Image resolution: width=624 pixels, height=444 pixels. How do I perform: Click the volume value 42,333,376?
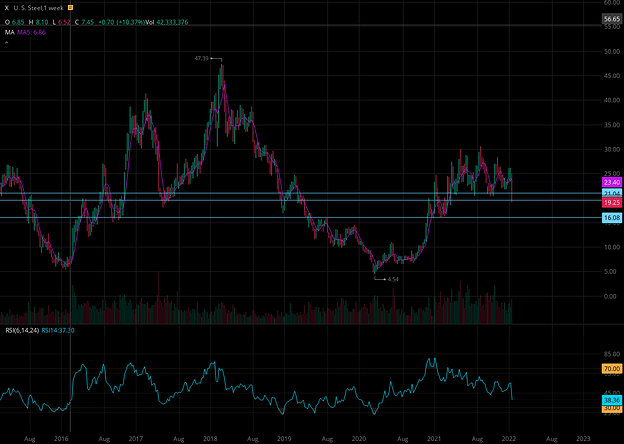point(172,22)
